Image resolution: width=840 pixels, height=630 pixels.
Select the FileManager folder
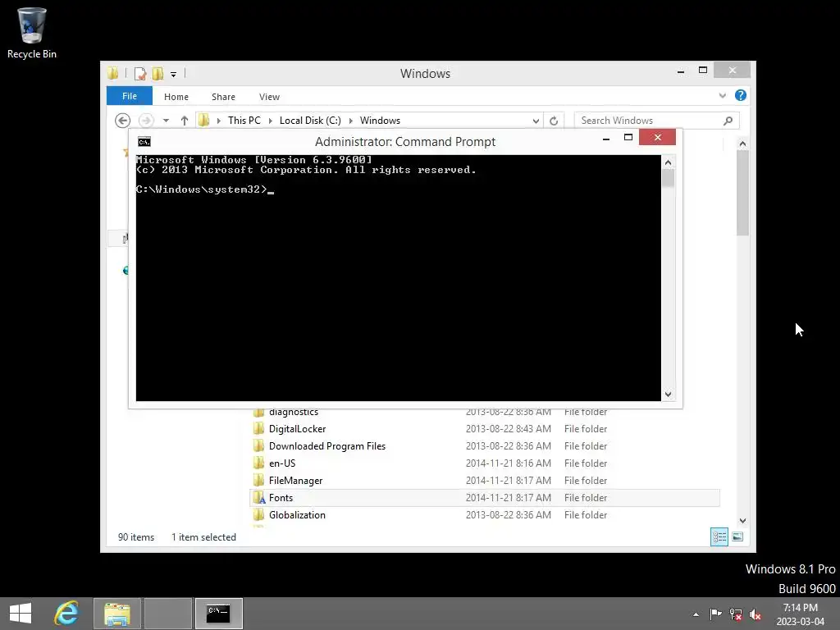click(485, 480)
